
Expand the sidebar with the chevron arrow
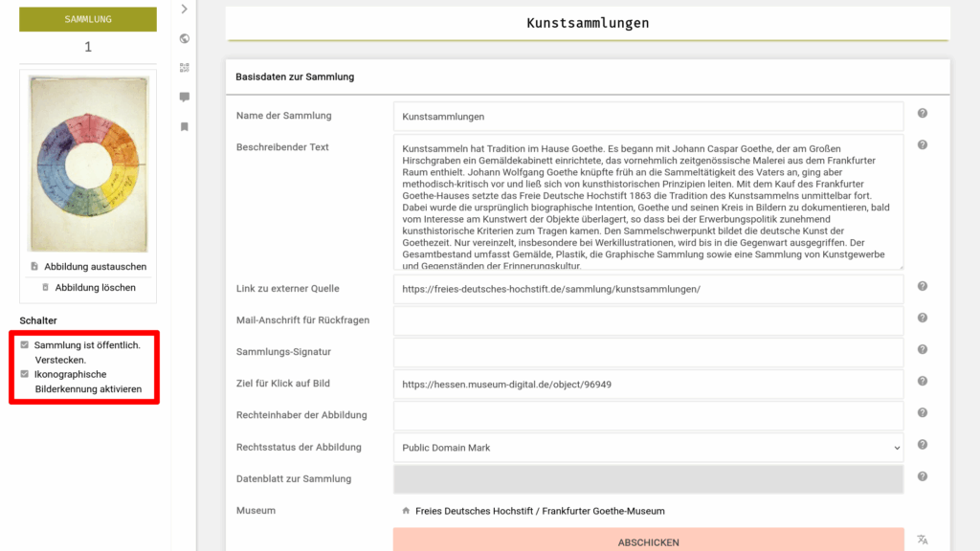(x=185, y=9)
